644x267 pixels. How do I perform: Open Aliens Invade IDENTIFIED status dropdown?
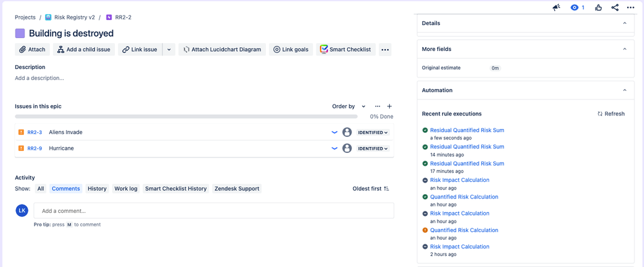373,133
